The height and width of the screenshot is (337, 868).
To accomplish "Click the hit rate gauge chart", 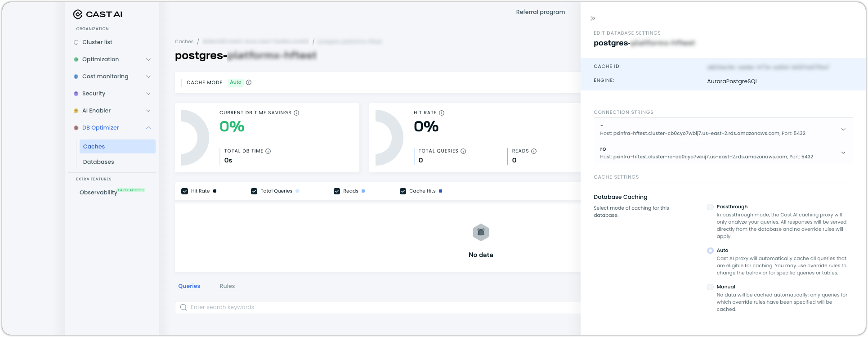I will 389,138.
